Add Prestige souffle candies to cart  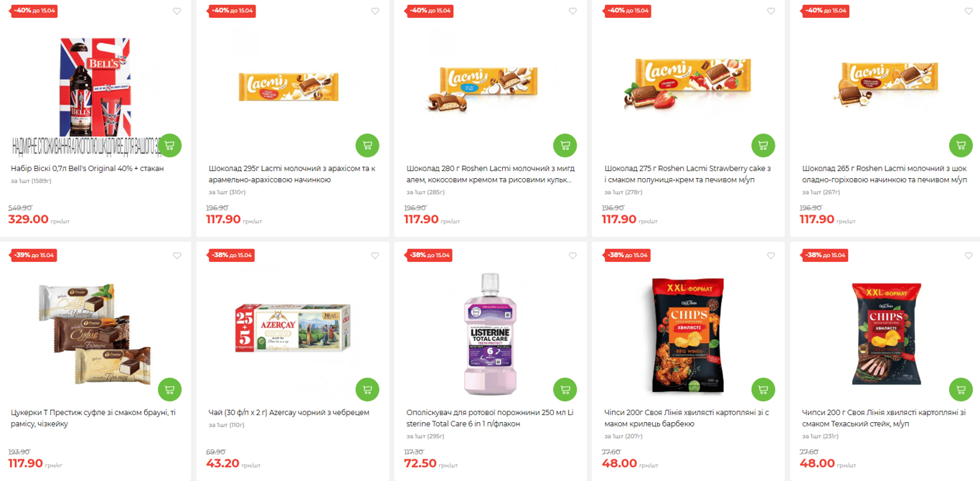point(169,389)
